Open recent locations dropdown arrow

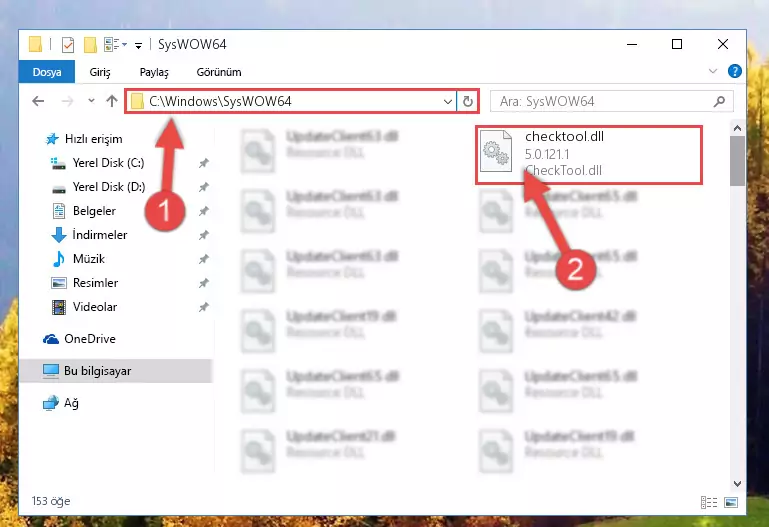(x=91, y=101)
